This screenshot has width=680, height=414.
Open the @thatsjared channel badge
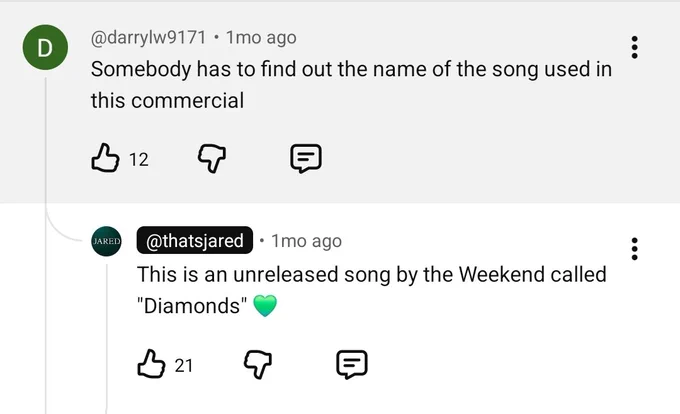[195, 240]
